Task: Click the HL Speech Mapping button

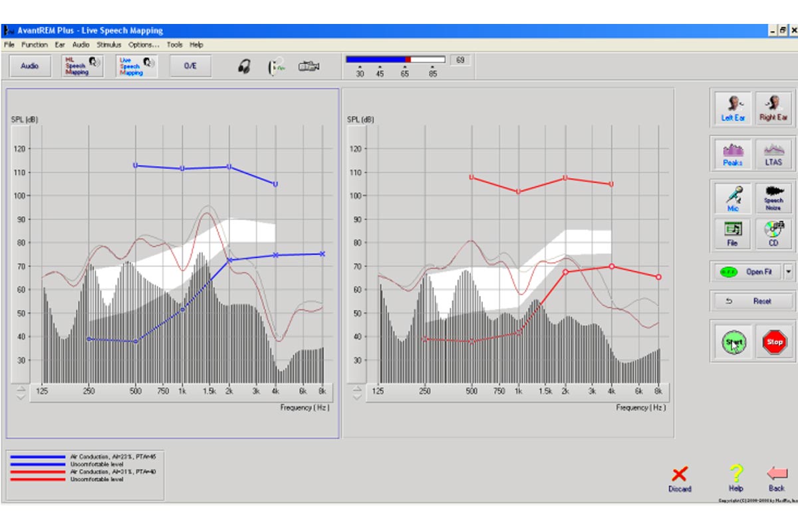Action: click(x=82, y=66)
